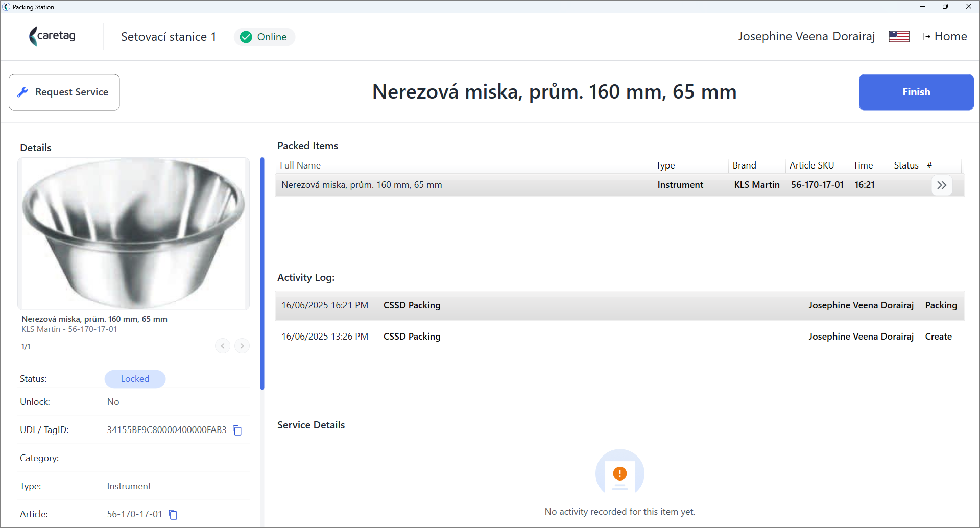Expand packed item row double-chevron
This screenshot has width=980, height=528.
coord(942,185)
